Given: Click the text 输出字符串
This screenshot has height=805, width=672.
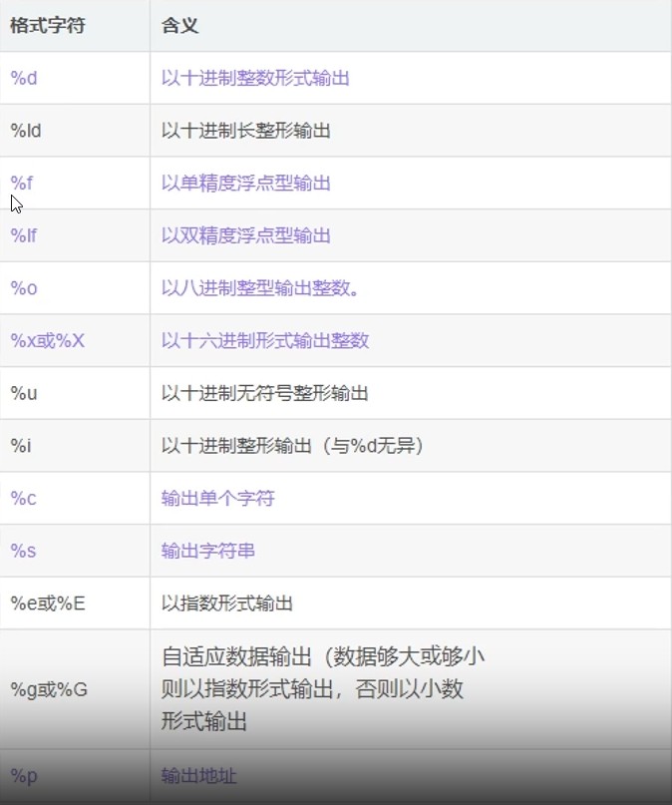Looking at the screenshot, I should pyautogui.click(x=207, y=551).
